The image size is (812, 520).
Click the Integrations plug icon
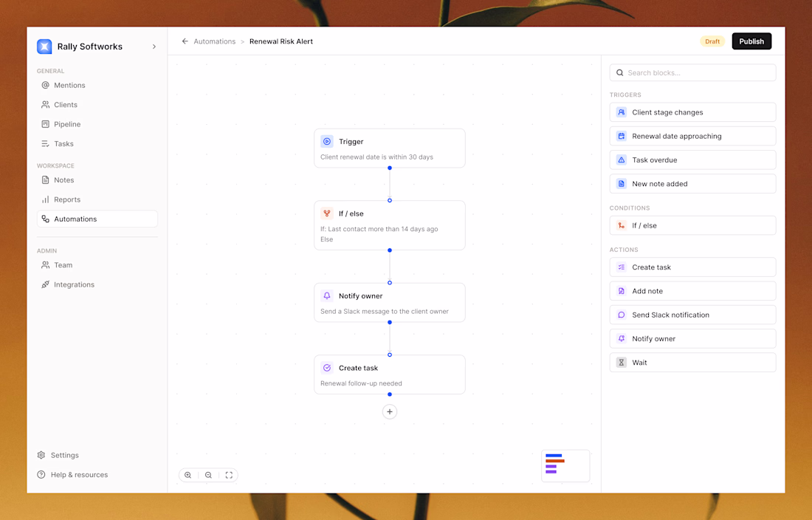(46, 284)
